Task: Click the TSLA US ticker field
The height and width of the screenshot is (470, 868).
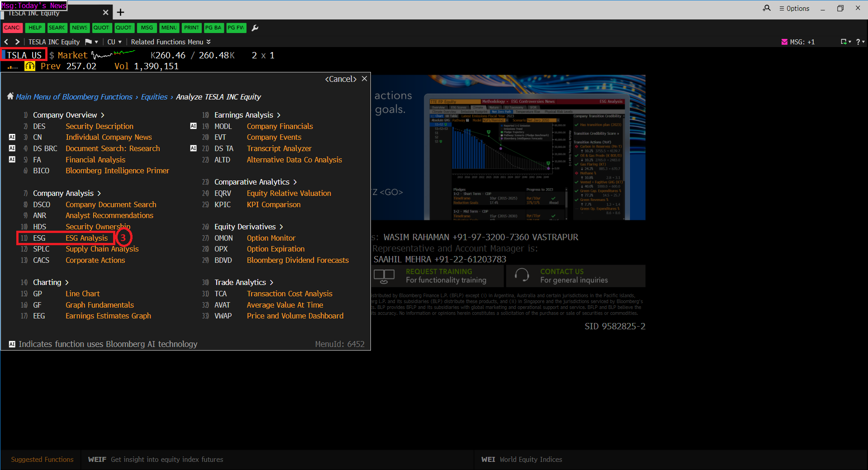Action: click(x=24, y=55)
